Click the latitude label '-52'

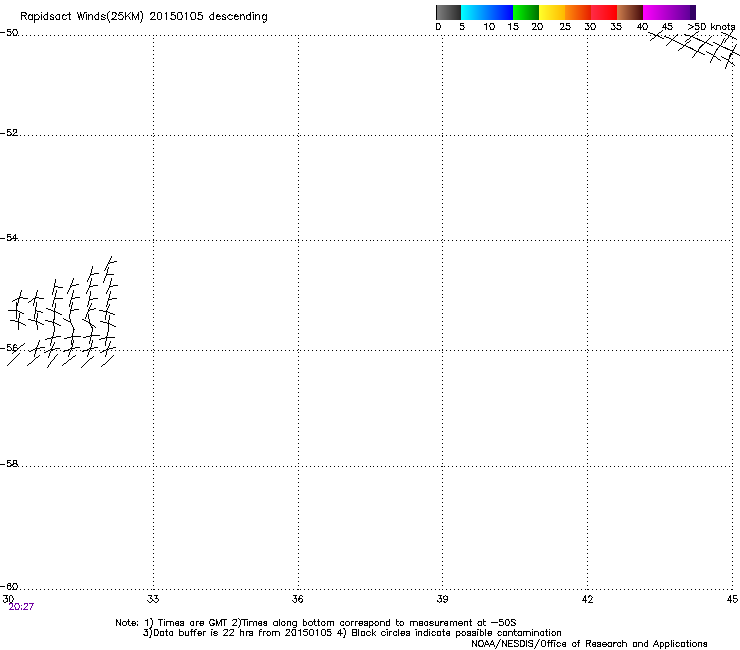click(x=9, y=133)
